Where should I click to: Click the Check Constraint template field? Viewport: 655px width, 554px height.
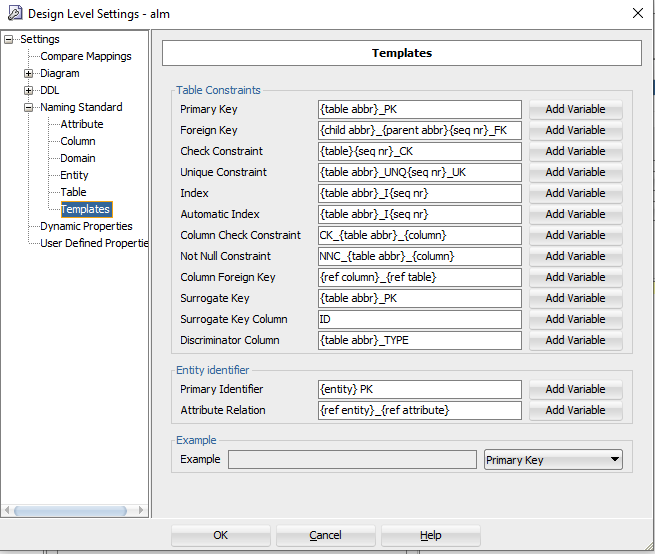(419, 152)
